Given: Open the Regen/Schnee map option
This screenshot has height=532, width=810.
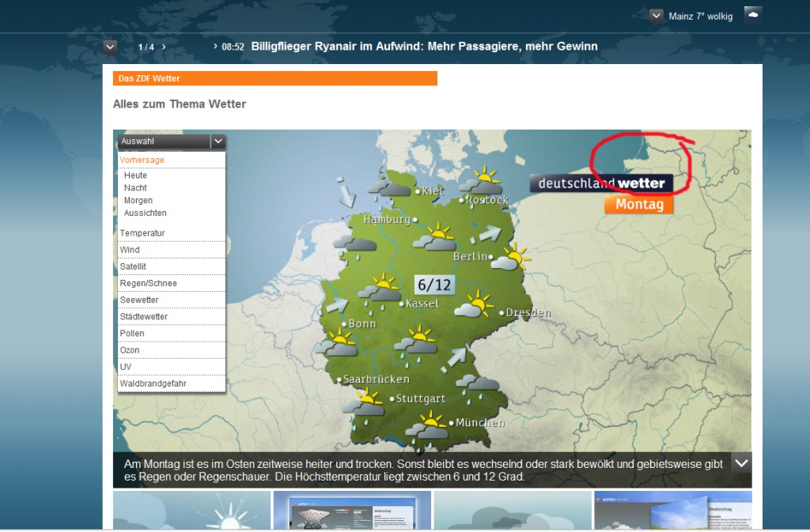Looking at the screenshot, I should pyautogui.click(x=172, y=283).
